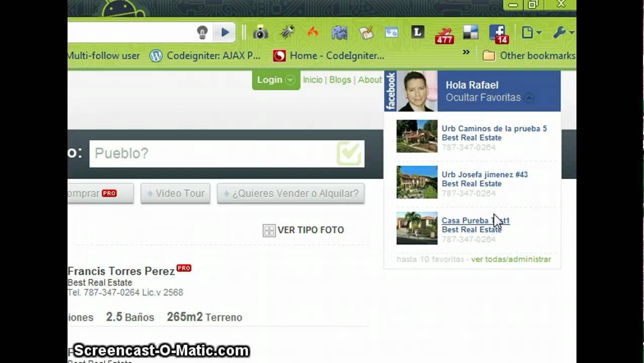Image resolution: width=644 pixels, height=363 pixels.
Task: Click the WordPress bookmark favicon
Action: (x=156, y=55)
